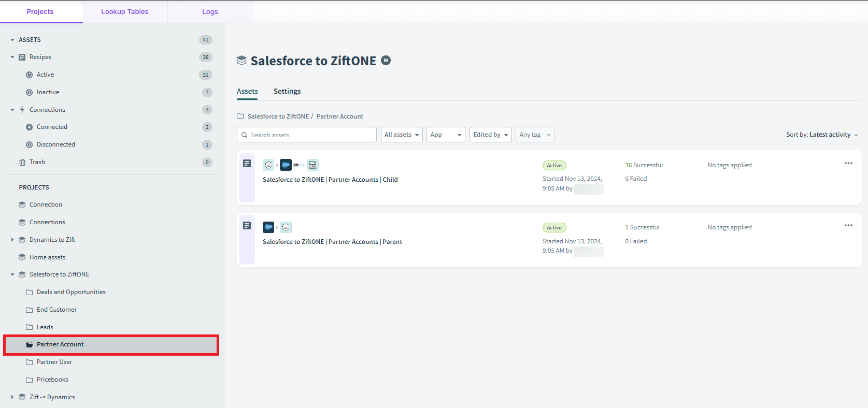Click Active badge on Parent recipe
Screen dimensions: 868x408
point(554,228)
